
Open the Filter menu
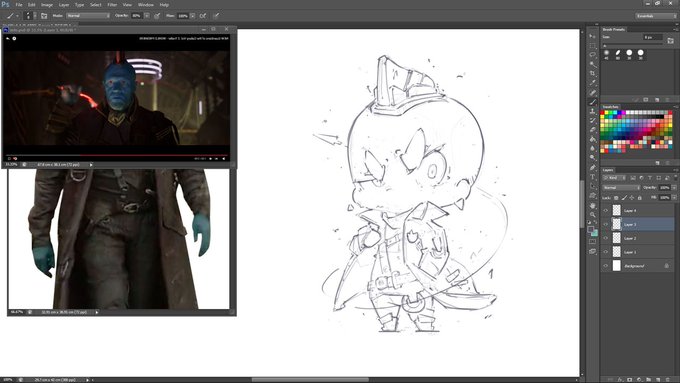pyautogui.click(x=112, y=5)
